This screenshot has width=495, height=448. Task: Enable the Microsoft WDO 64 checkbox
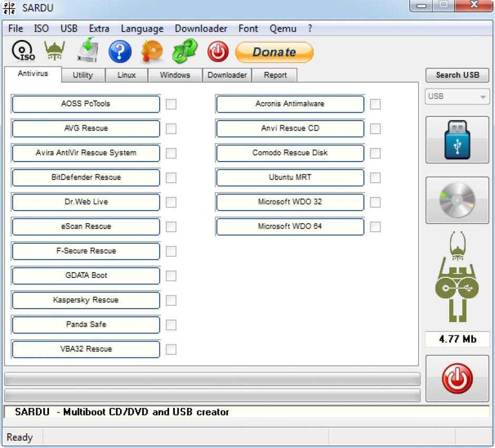coord(375,227)
